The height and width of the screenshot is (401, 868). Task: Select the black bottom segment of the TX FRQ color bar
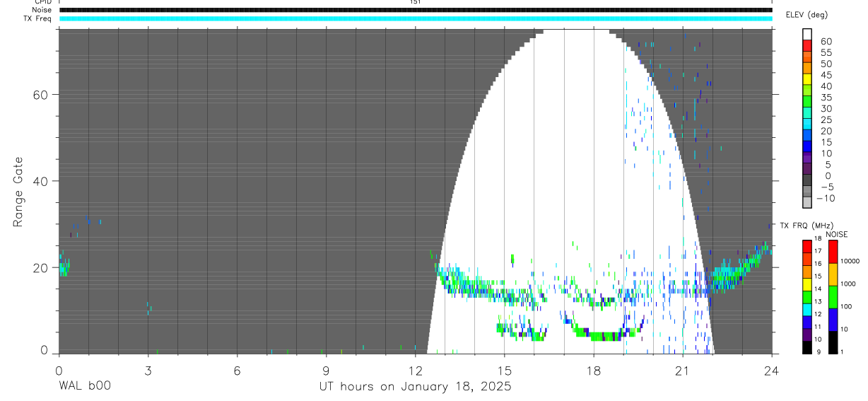point(807,347)
